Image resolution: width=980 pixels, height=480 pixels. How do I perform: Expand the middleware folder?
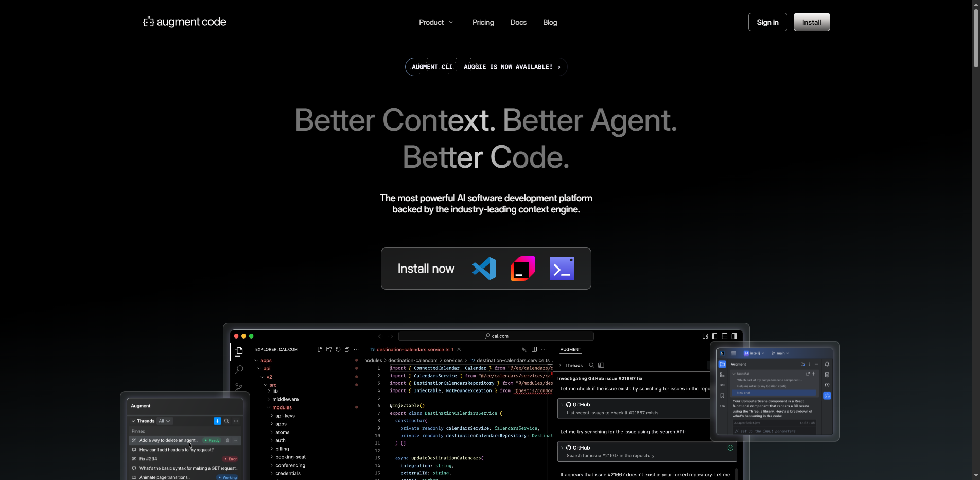tap(269, 399)
